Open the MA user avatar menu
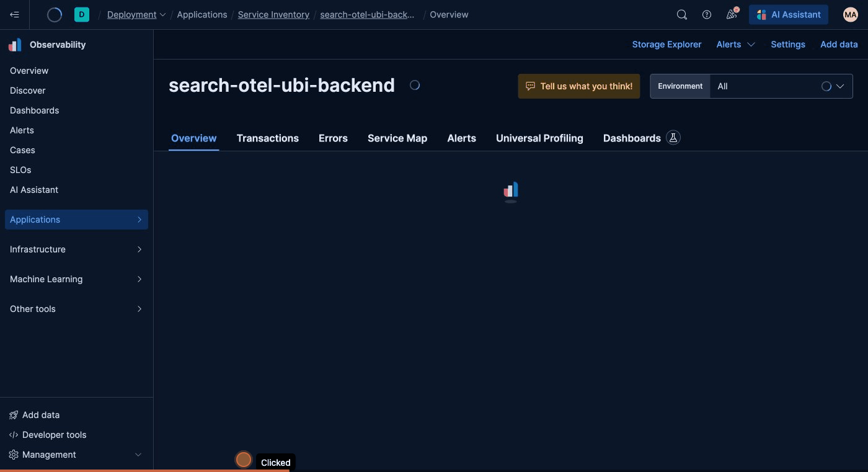868x472 pixels. click(851, 14)
